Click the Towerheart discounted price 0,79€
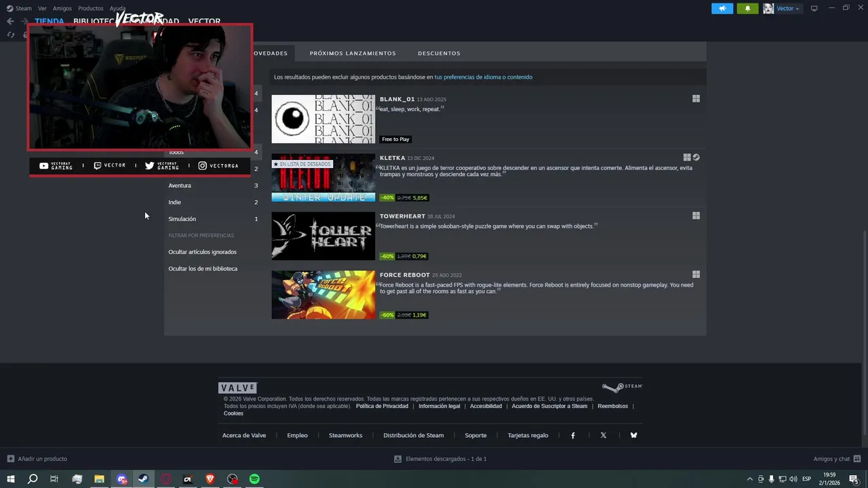 420,256
